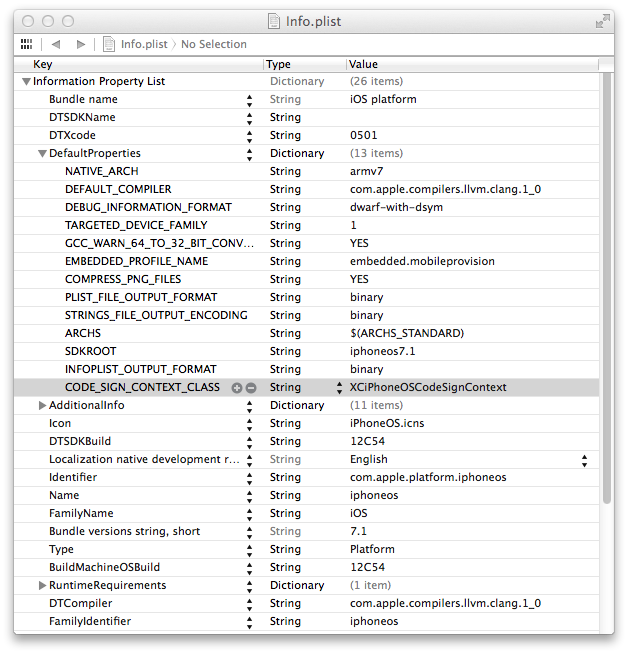Click the value dwarf-with-dsym
This screenshot has width=628, height=654.
pos(396,207)
